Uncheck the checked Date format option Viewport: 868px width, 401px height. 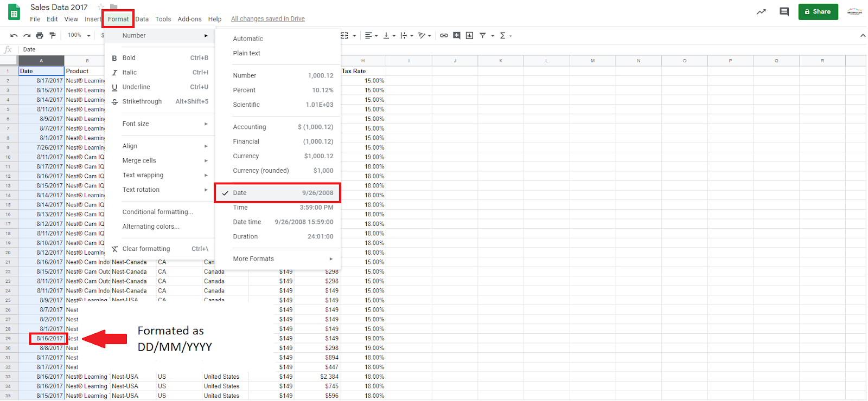click(278, 193)
